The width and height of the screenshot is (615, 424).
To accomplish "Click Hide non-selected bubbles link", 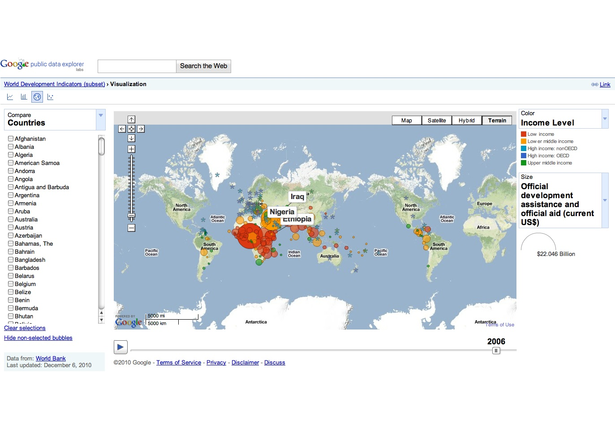I will click(x=38, y=338).
